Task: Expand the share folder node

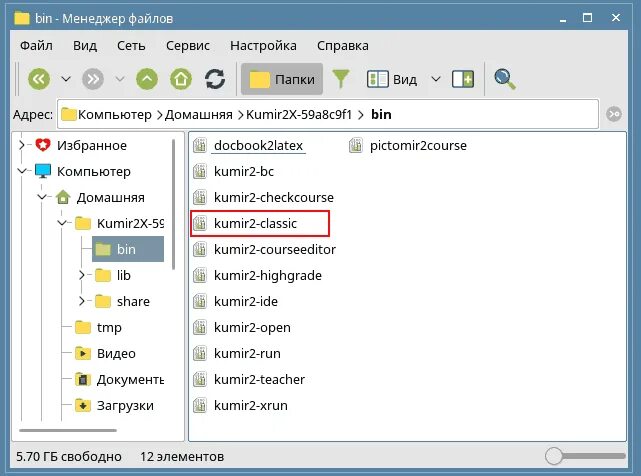Action: (x=82, y=301)
